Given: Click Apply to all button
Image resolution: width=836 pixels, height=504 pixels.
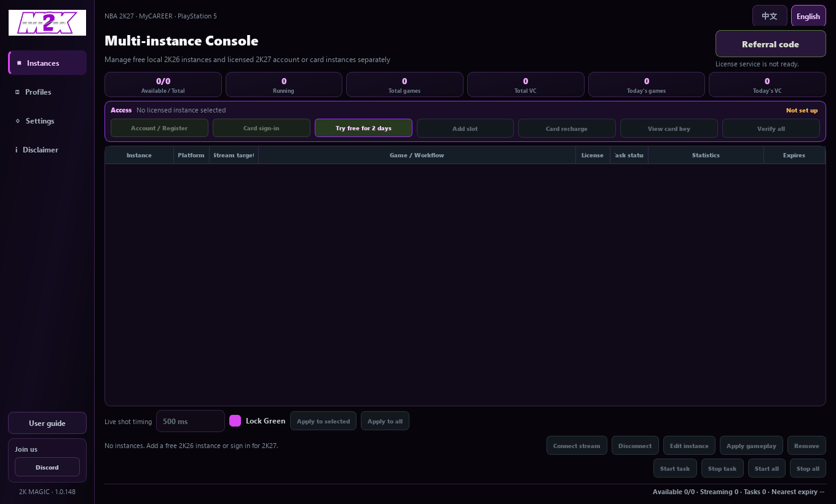Looking at the screenshot, I should (x=385, y=421).
